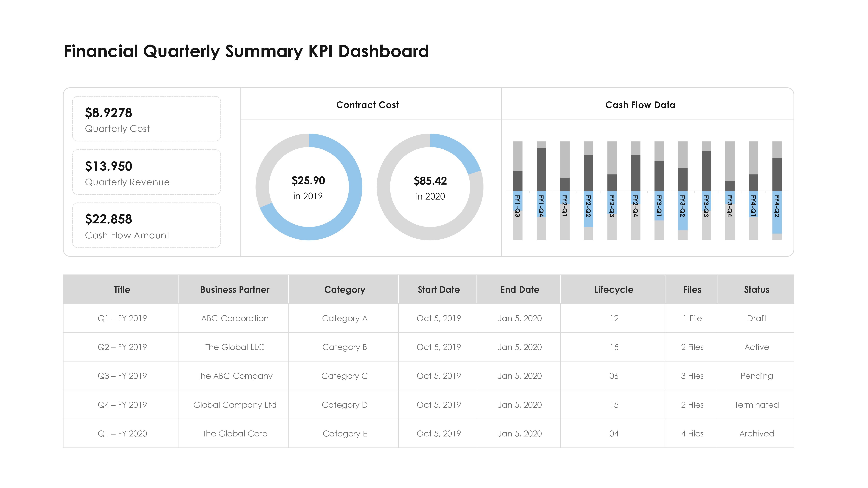Select the $13.950 Quarterly Revenue card
Viewport: 868px width, 488px height.
[147, 172]
